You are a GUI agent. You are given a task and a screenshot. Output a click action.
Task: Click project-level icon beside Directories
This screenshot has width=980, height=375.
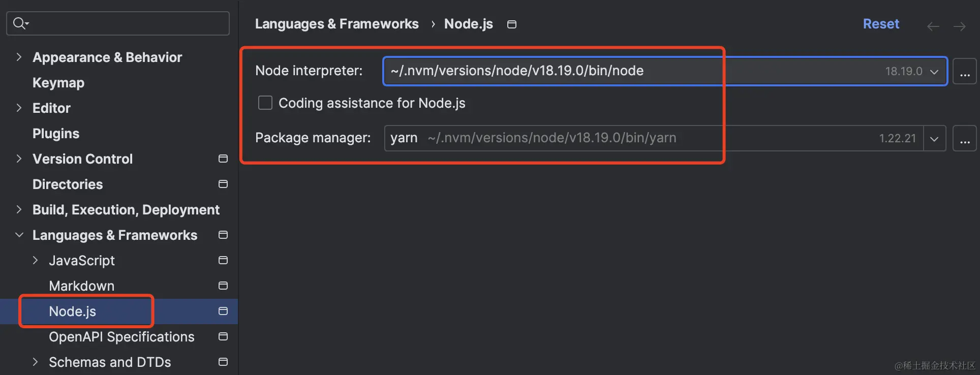click(x=223, y=184)
